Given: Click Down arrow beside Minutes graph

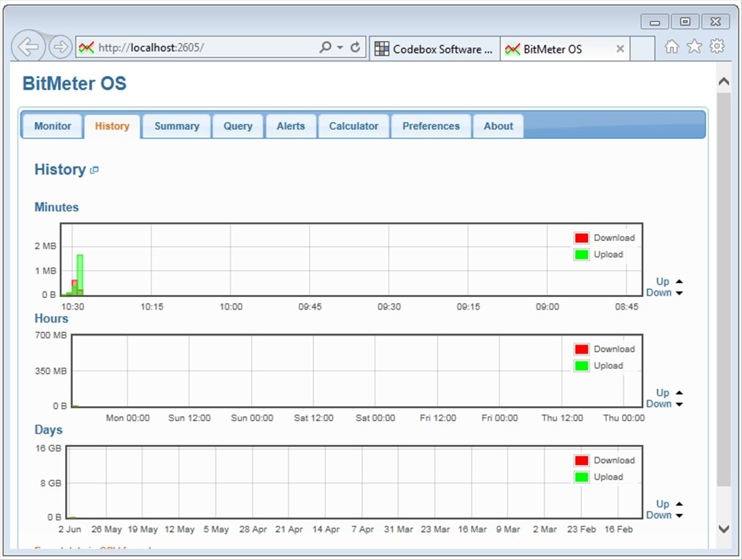Looking at the screenshot, I should point(679,294).
